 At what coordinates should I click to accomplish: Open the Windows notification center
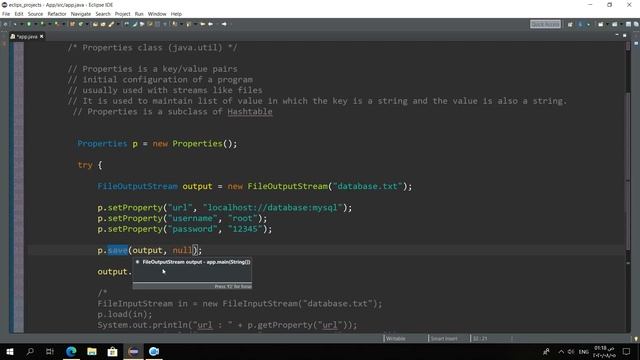tap(627, 351)
